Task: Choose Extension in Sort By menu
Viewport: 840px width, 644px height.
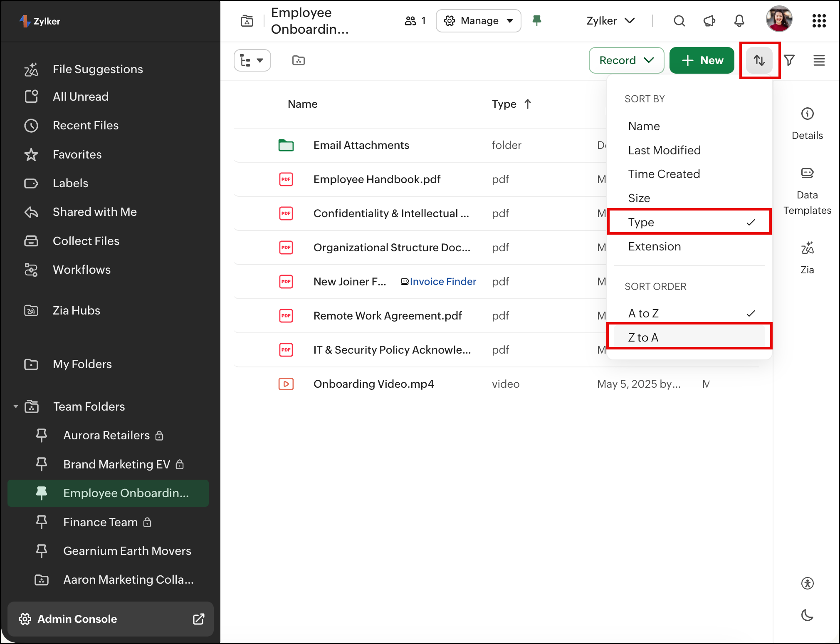Action: pyautogui.click(x=654, y=247)
